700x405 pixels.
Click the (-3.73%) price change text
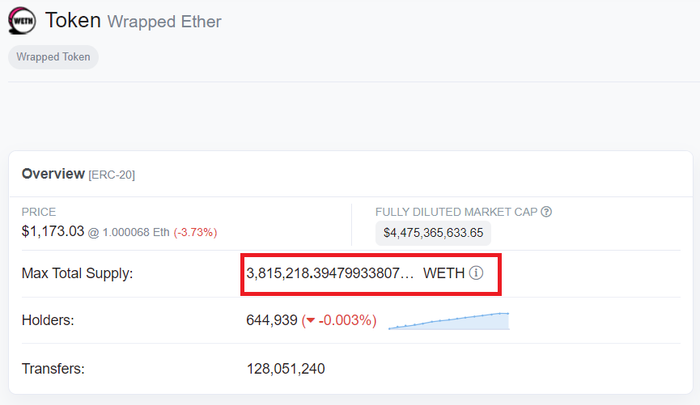(x=195, y=232)
